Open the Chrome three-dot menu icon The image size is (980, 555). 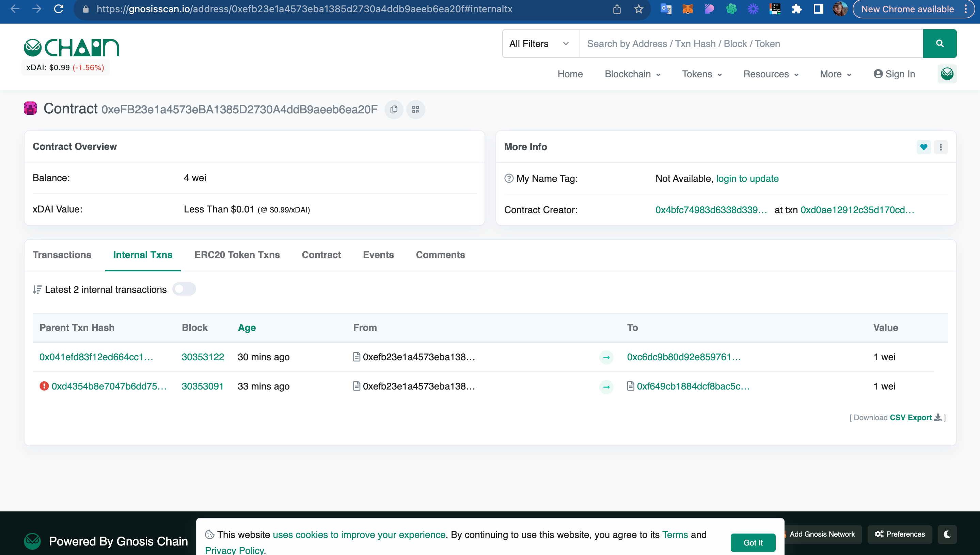(965, 9)
